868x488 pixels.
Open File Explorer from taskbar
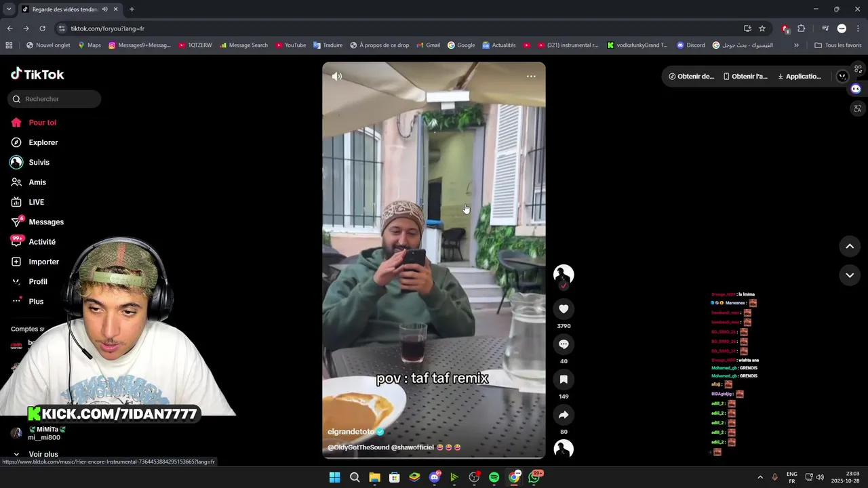tap(374, 477)
